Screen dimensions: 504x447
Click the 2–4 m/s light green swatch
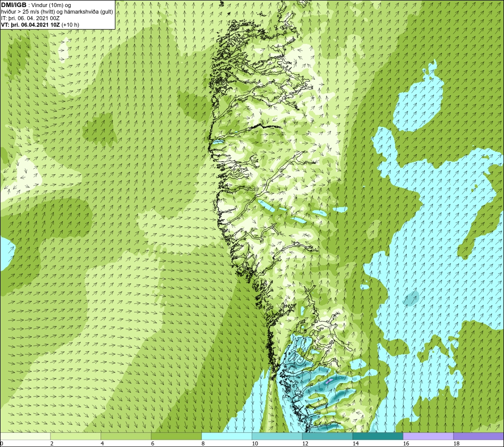click(x=76, y=436)
